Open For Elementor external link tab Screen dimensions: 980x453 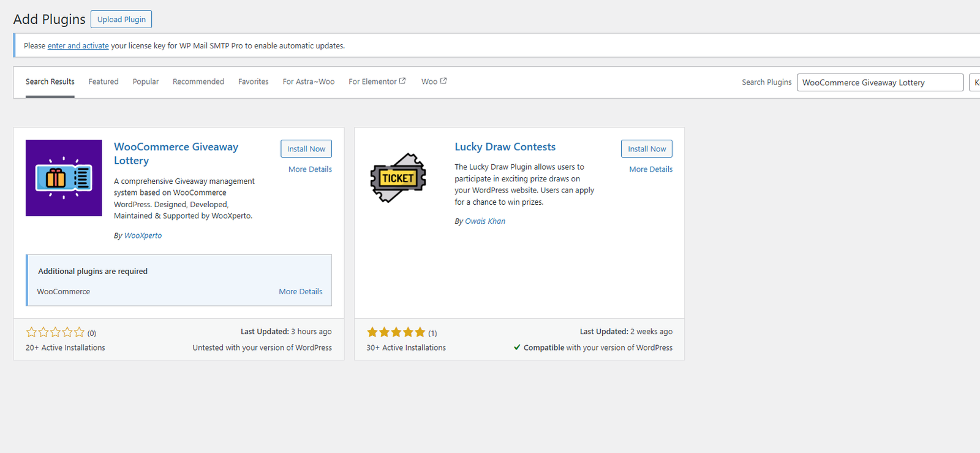[x=377, y=82]
